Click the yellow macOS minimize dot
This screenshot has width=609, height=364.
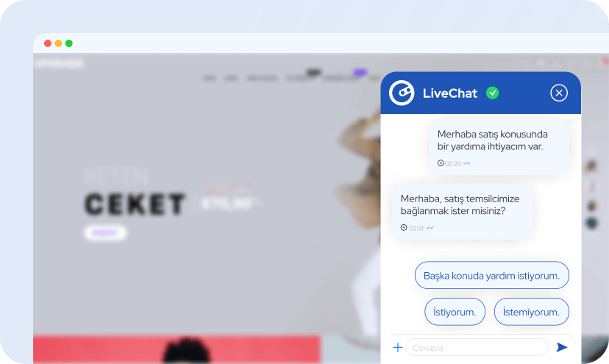tap(58, 43)
